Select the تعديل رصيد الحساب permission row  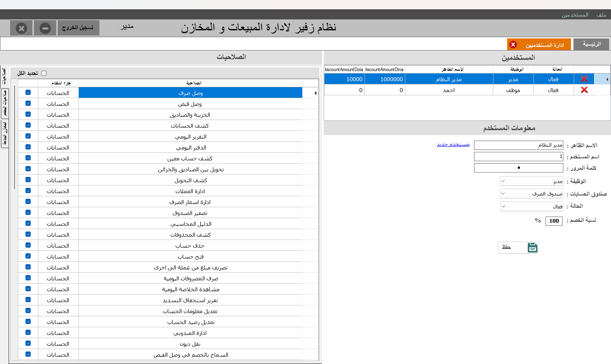(190, 322)
